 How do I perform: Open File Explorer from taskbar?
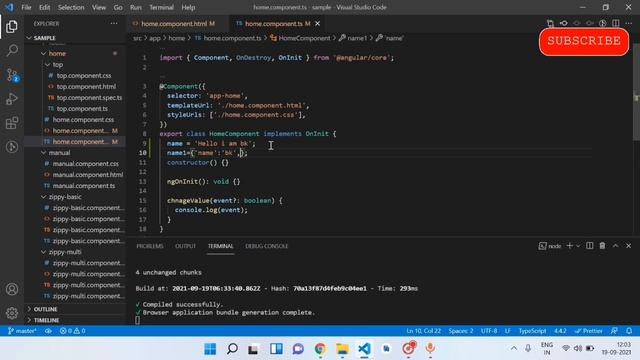(x=342, y=349)
